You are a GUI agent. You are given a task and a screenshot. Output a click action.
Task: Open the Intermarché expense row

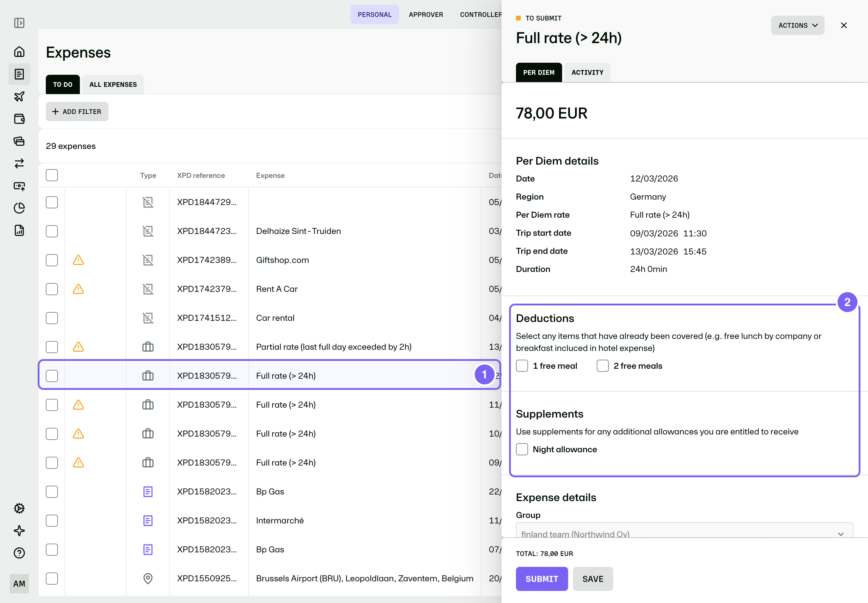point(270,521)
